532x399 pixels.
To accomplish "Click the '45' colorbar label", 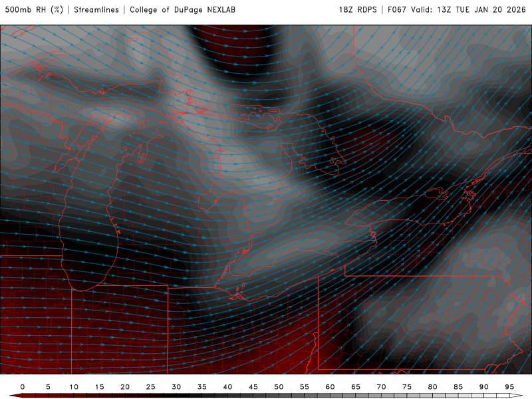I will tap(253, 387).
